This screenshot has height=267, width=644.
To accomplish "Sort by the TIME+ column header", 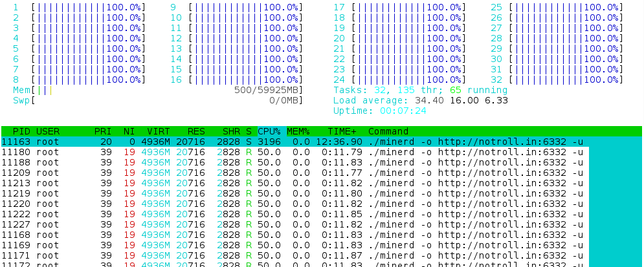I will [342, 131].
